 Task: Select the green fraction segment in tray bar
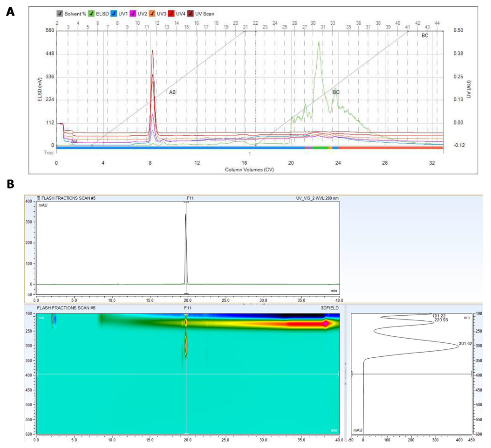pyautogui.click(x=321, y=148)
